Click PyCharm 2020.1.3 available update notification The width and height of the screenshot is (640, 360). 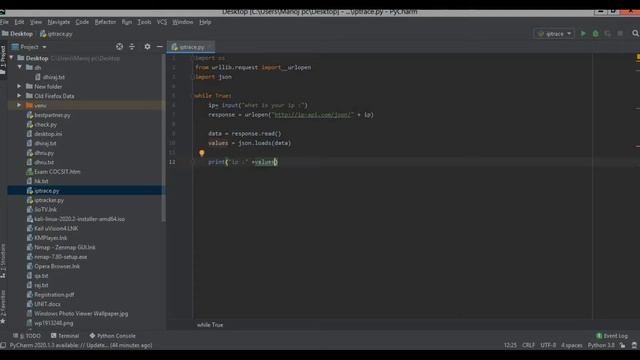point(81,345)
